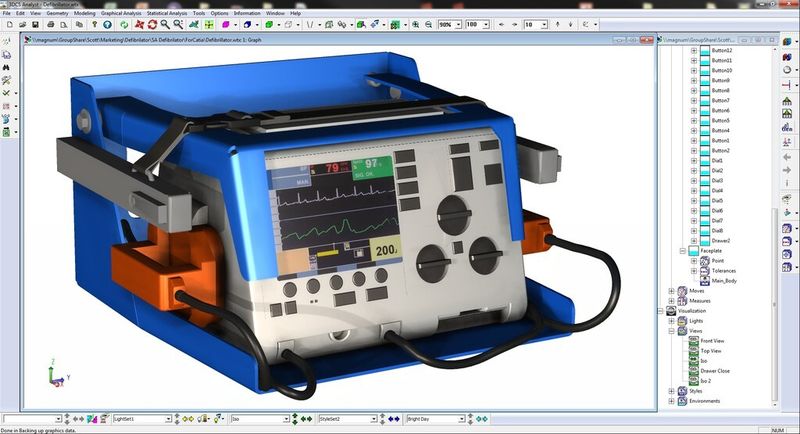
Task: Open the Modeling menu
Action: click(84, 13)
